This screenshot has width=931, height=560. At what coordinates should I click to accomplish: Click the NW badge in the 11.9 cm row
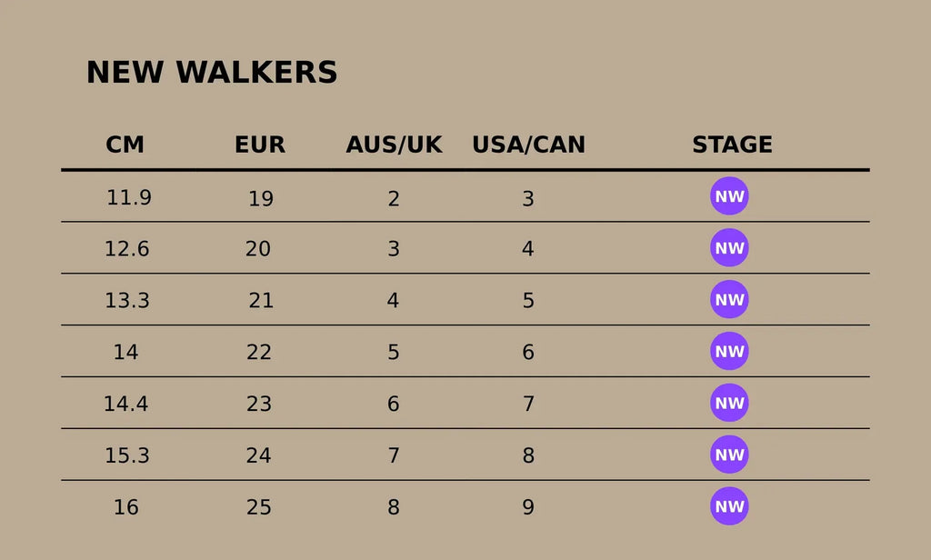click(729, 196)
